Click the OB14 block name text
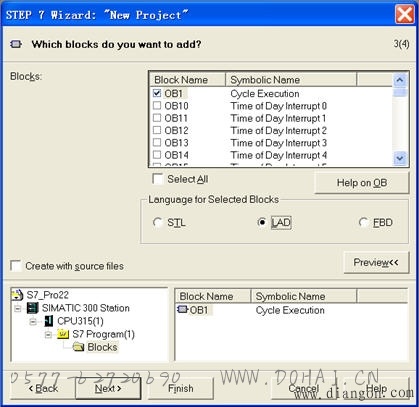This screenshot has width=419, height=407. coord(176,155)
